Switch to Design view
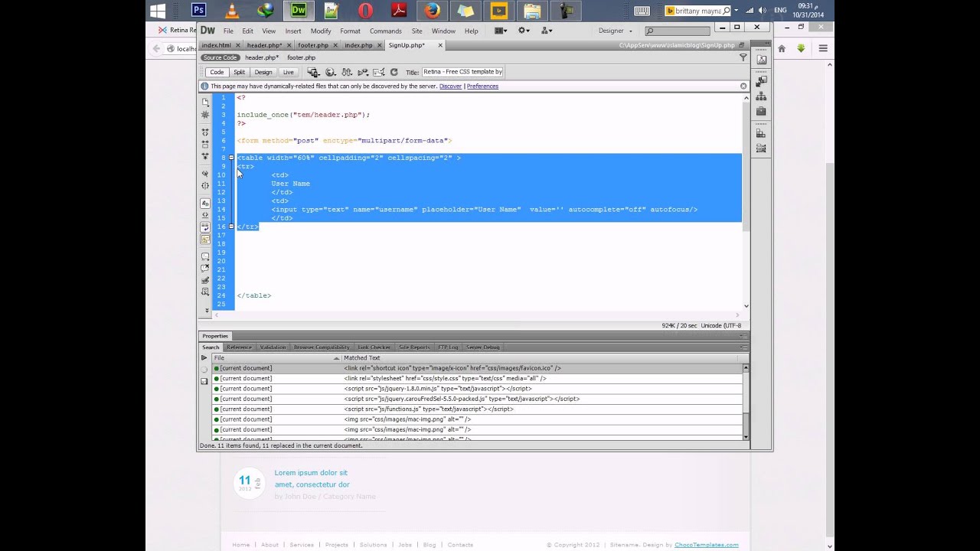The image size is (980, 551). [x=263, y=72]
